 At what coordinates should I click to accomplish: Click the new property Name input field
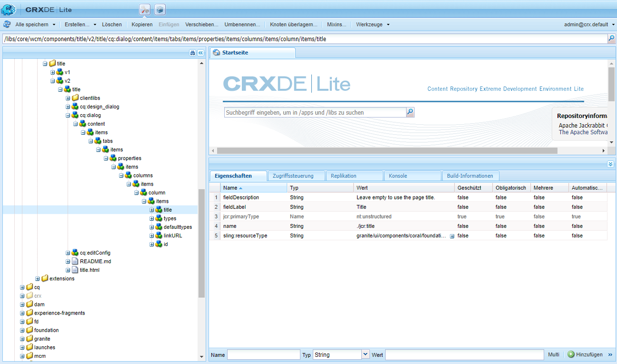tap(263, 354)
